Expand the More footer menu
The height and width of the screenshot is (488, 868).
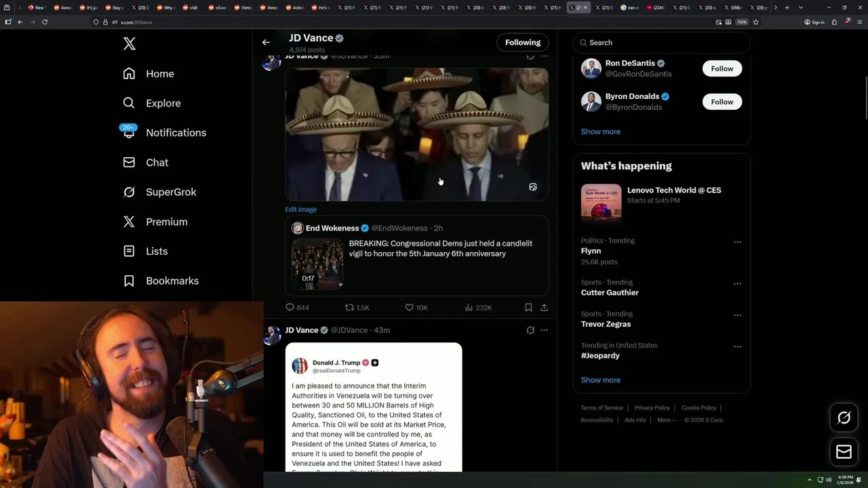(667, 420)
